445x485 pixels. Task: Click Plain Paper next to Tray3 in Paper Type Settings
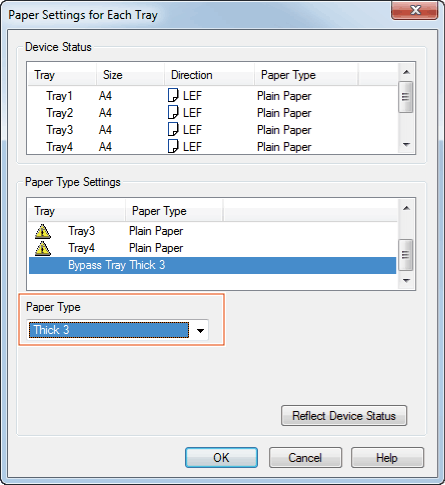pos(156,231)
